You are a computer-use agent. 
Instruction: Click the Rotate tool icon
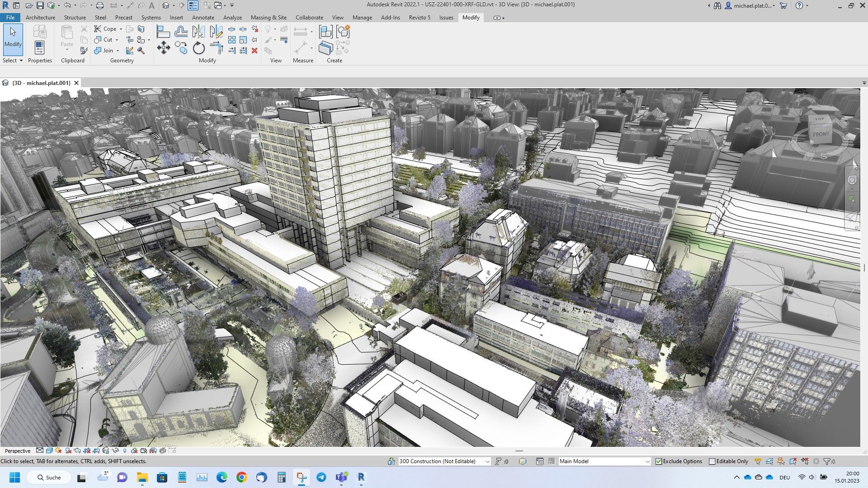198,48
